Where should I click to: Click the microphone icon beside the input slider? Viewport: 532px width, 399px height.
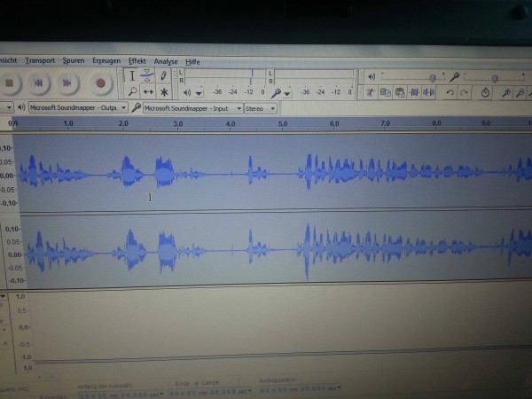(454, 77)
